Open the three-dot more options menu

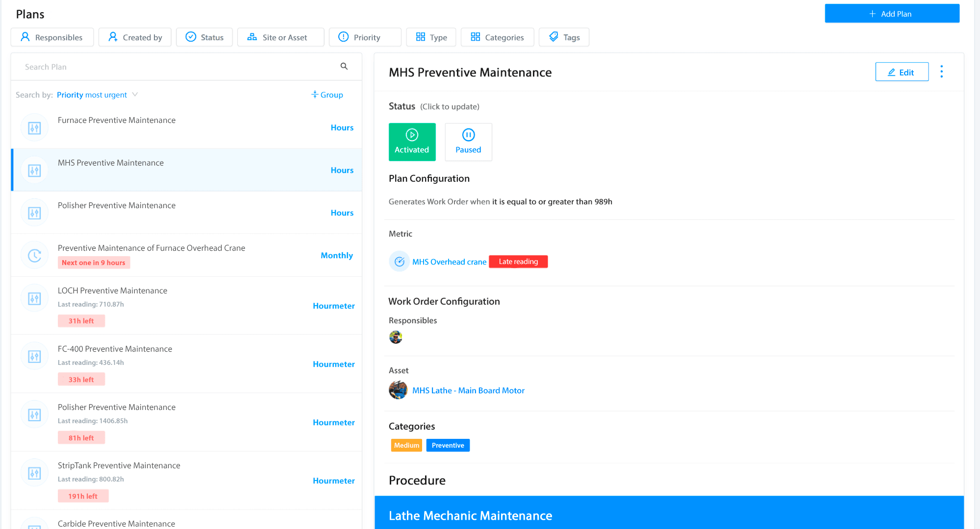click(x=941, y=72)
